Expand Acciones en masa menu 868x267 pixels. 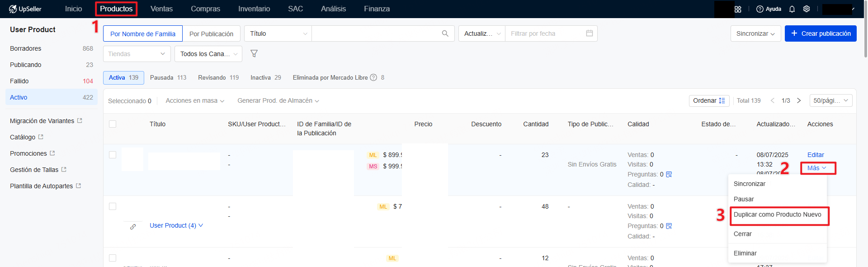pos(195,100)
